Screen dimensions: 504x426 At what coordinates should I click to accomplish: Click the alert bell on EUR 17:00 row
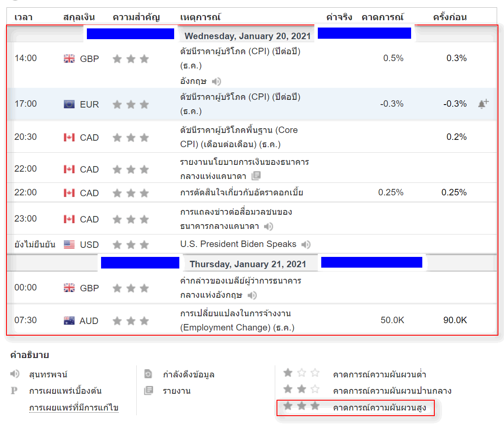483,104
